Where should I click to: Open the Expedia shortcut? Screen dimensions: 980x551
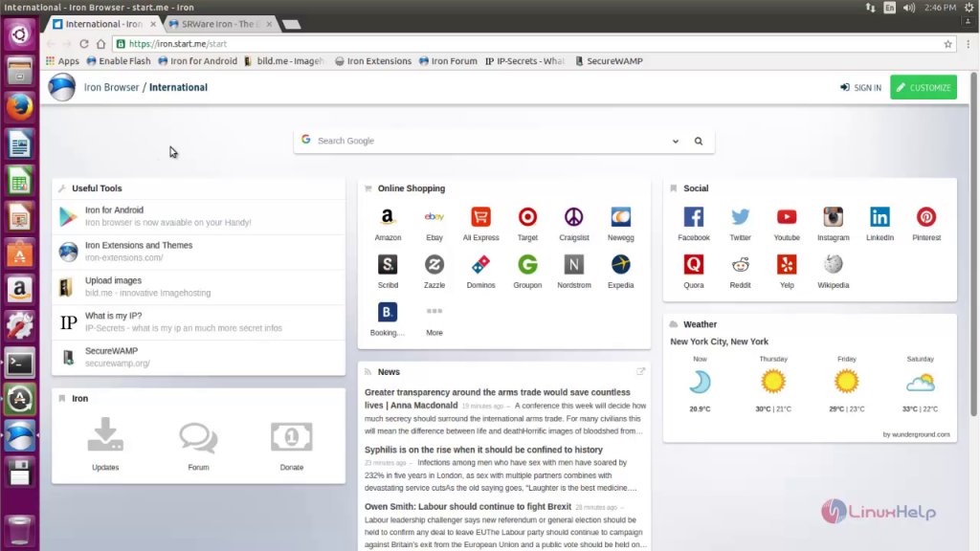(x=620, y=265)
